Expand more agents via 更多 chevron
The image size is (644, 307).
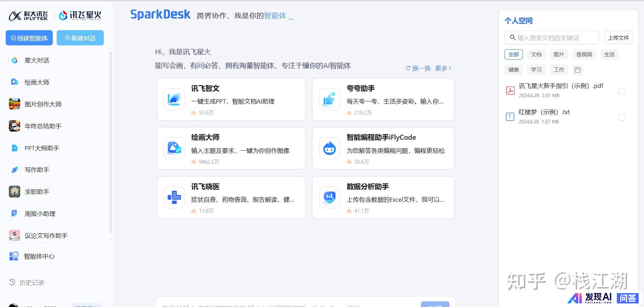[443, 68]
